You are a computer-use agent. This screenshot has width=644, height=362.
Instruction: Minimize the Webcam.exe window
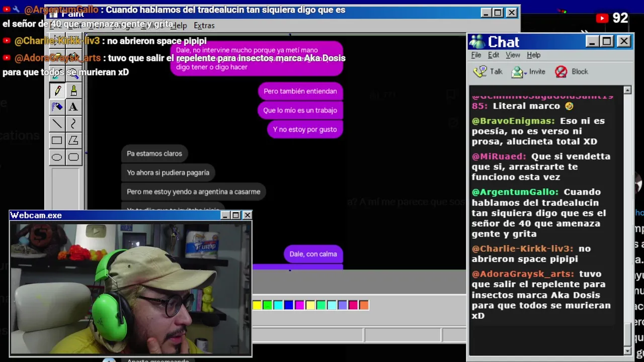[x=225, y=215]
